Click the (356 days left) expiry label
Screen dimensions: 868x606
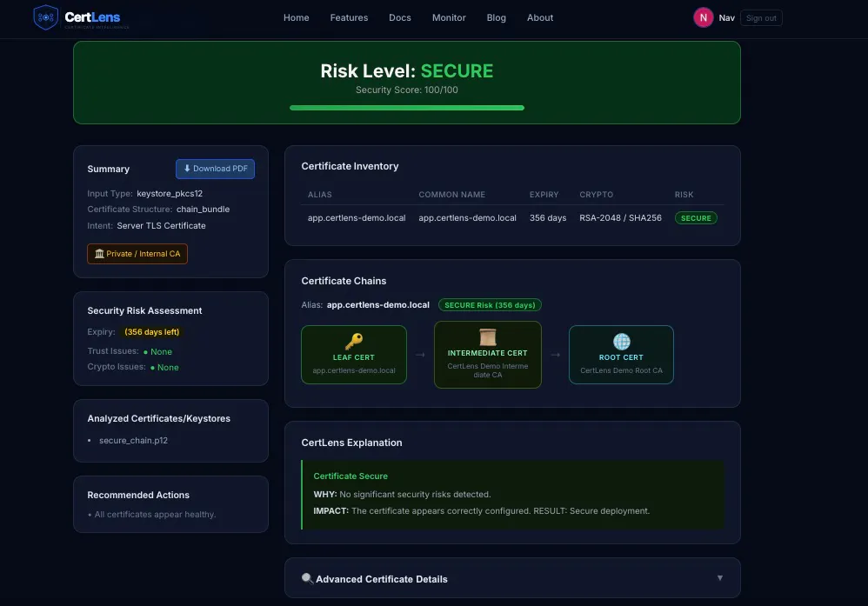click(x=151, y=332)
